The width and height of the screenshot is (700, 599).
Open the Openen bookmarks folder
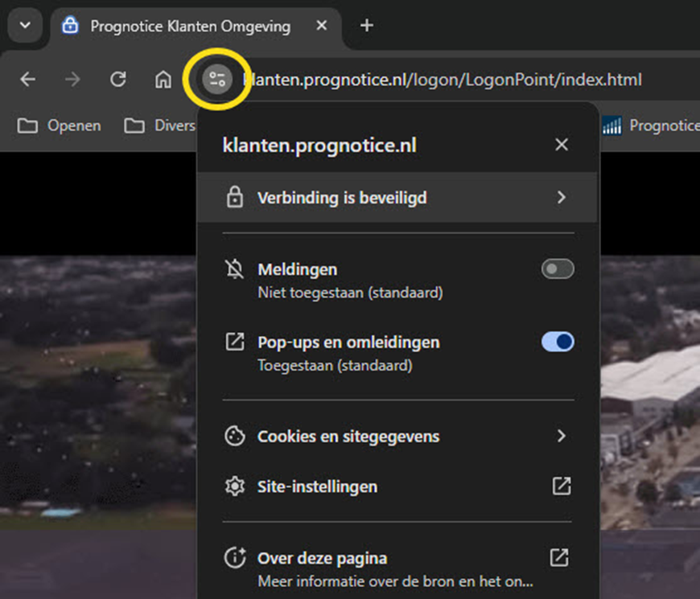coord(59,125)
